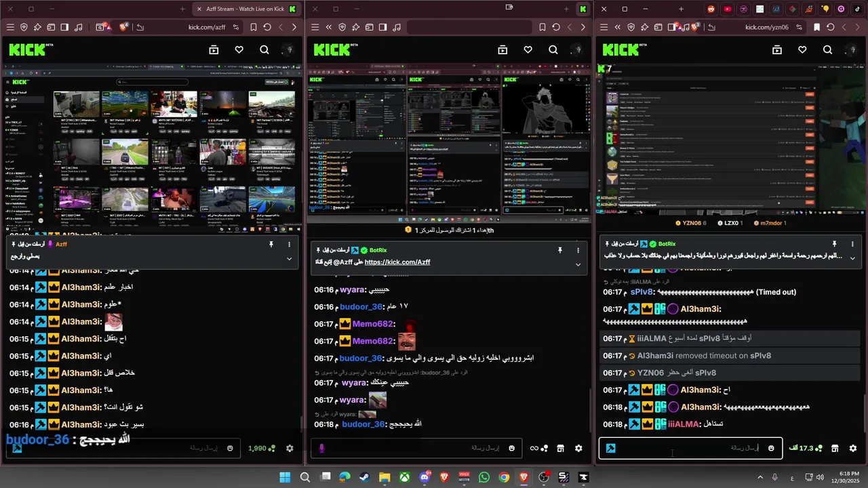Open the 1,990 channel points button in Azff chat
868x488 pixels.
pos(261,448)
